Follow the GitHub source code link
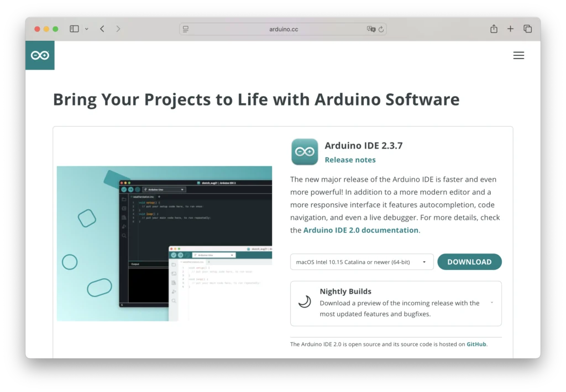Viewport: 566px width, 392px height. (476, 344)
